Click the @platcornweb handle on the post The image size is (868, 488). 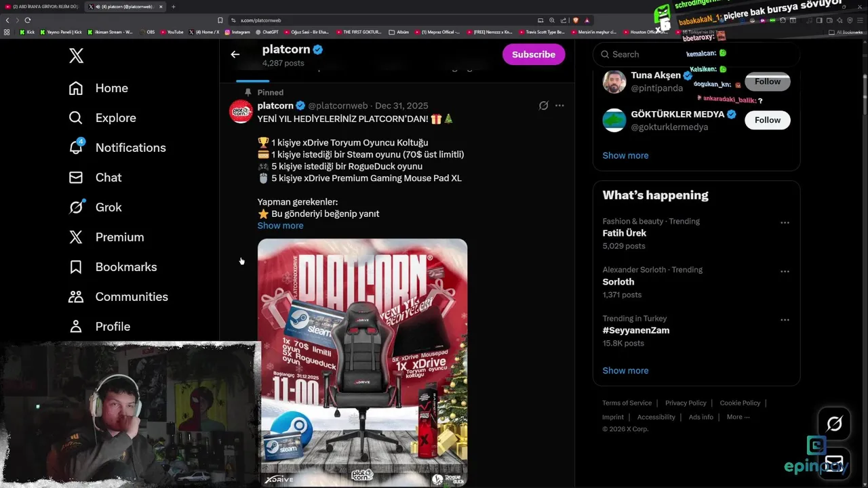338,106
